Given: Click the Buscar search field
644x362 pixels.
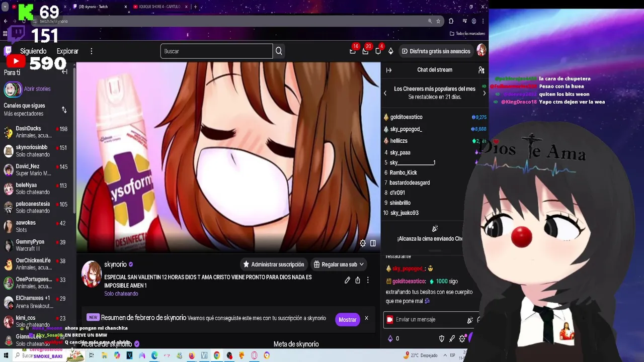Looking at the screenshot, I should [216, 51].
